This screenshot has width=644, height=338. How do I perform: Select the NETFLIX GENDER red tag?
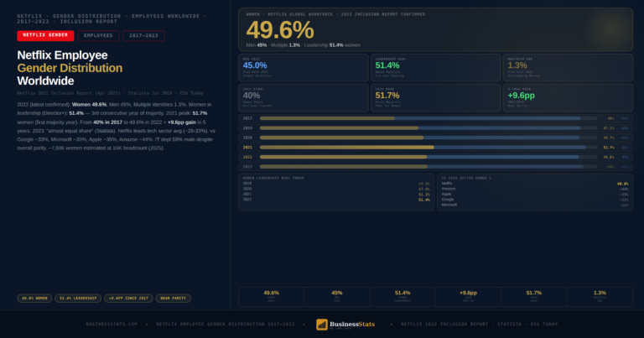click(x=45, y=36)
